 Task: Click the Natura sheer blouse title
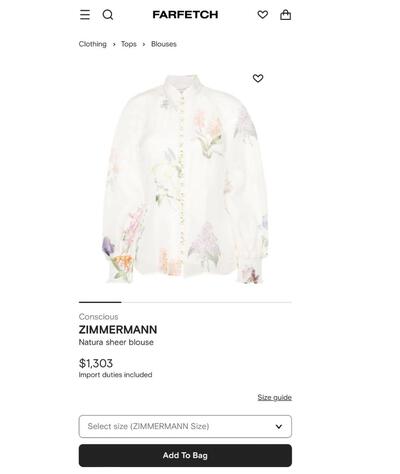[x=116, y=342]
